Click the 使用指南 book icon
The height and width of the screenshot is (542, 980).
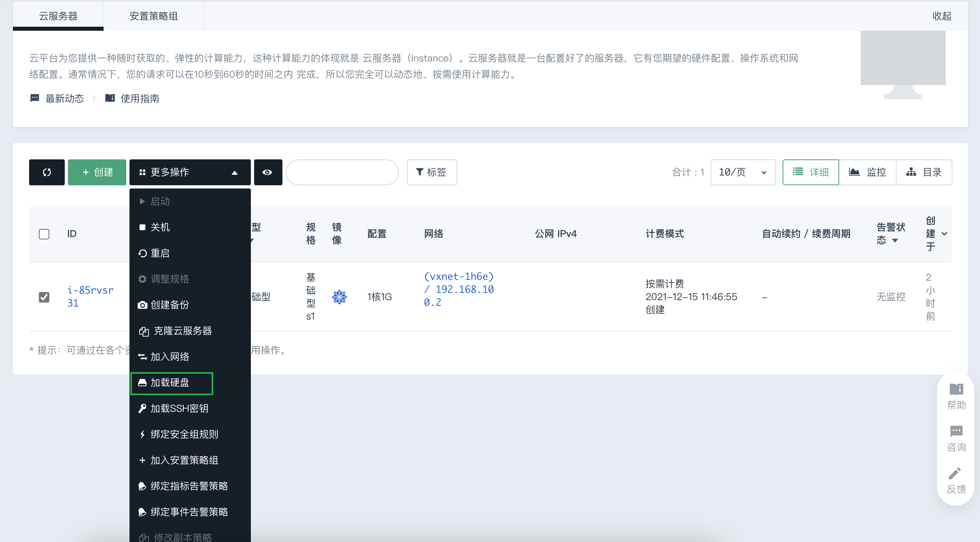click(110, 98)
